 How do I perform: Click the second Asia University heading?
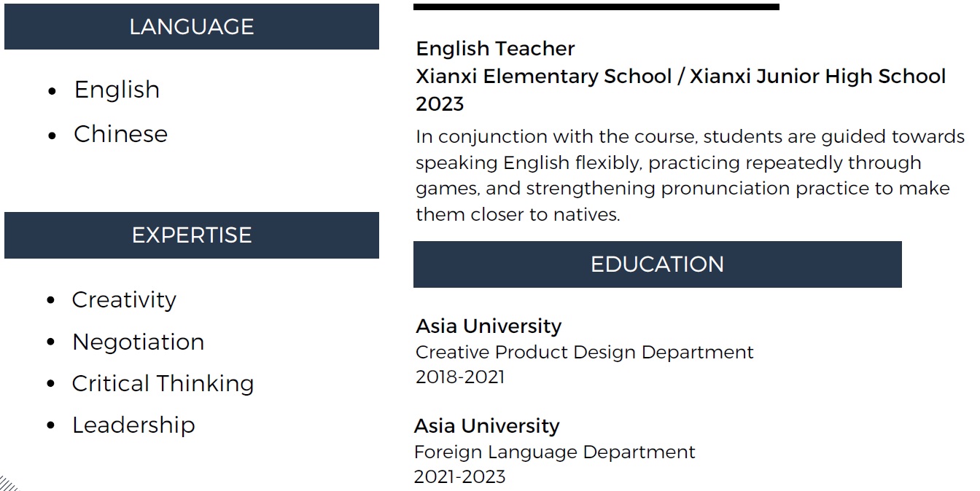tap(487, 425)
